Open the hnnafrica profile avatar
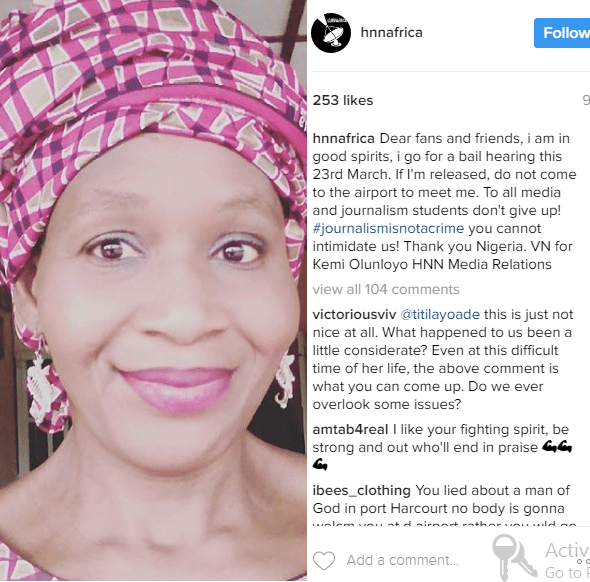 tap(331, 33)
